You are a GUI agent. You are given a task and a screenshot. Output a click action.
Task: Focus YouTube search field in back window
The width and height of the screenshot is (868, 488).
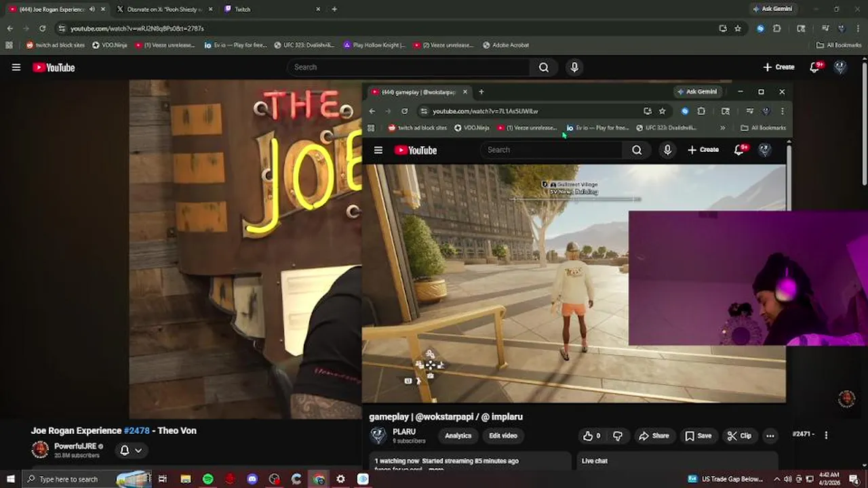tap(410, 67)
